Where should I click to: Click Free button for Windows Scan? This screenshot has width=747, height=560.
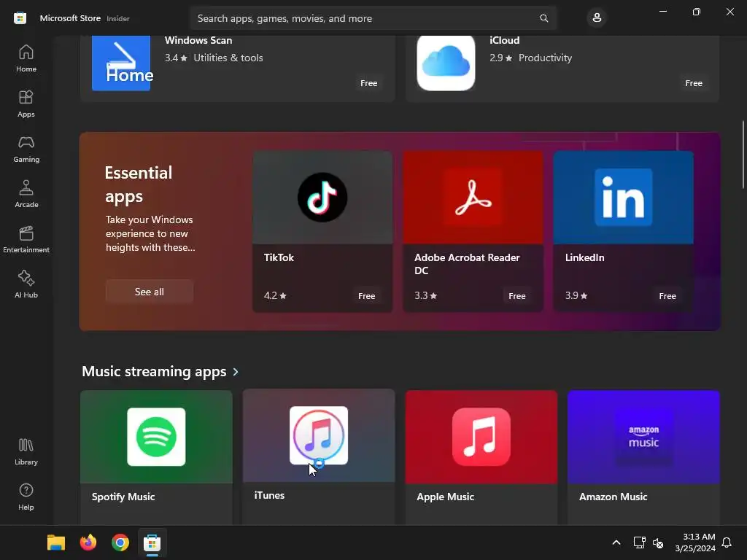[368, 83]
